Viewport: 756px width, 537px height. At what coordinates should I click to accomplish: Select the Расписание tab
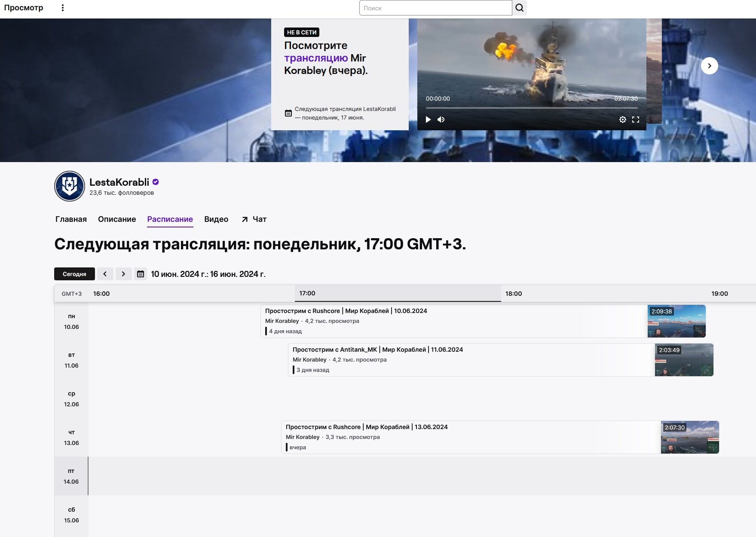click(170, 219)
